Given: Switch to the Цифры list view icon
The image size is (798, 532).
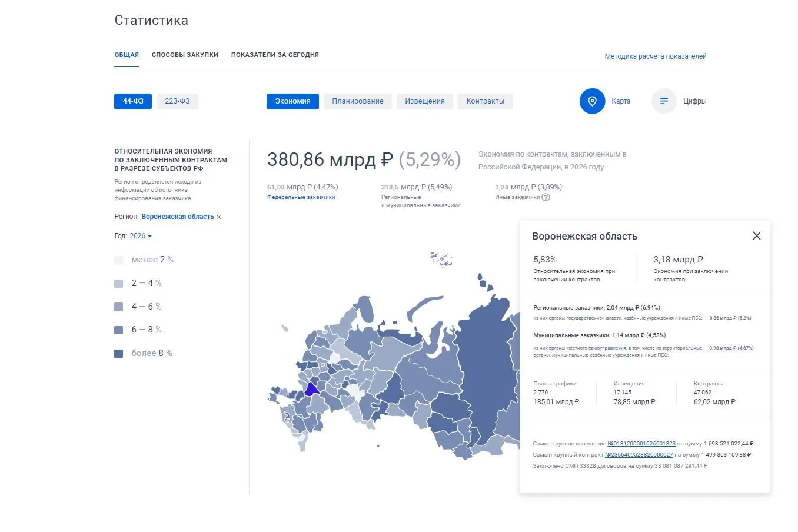Looking at the screenshot, I should (x=664, y=101).
